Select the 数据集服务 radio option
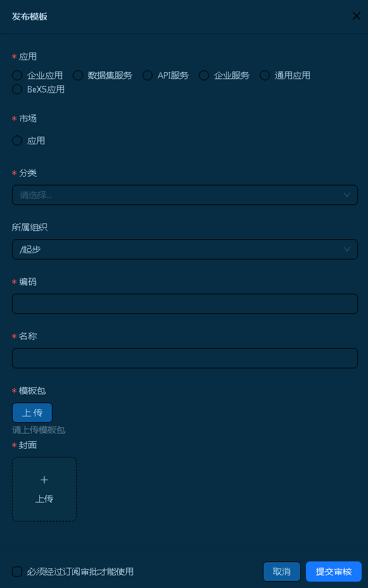This screenshot has width=368, height=588. [78, 75]
